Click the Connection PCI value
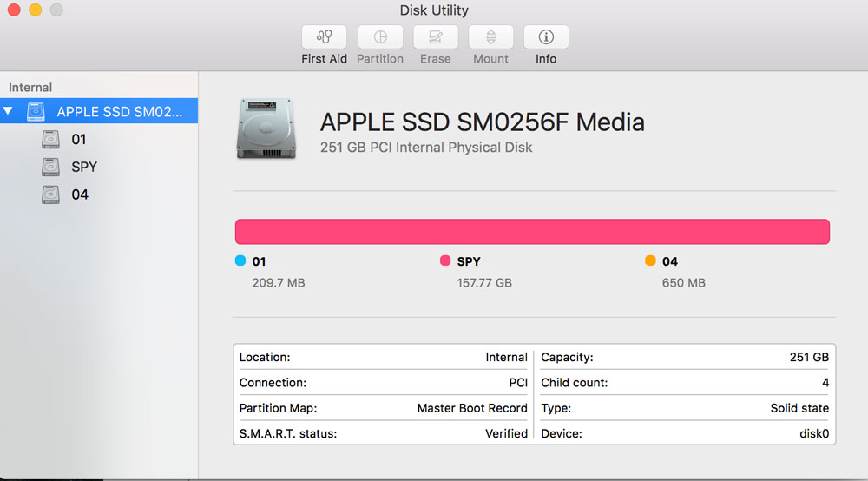The width and height of the screenshot is (868, 481). (x=518, y=383)
